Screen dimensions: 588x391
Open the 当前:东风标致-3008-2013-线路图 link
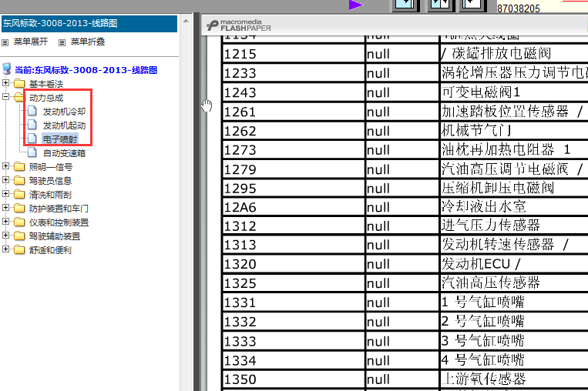[86, 70]
